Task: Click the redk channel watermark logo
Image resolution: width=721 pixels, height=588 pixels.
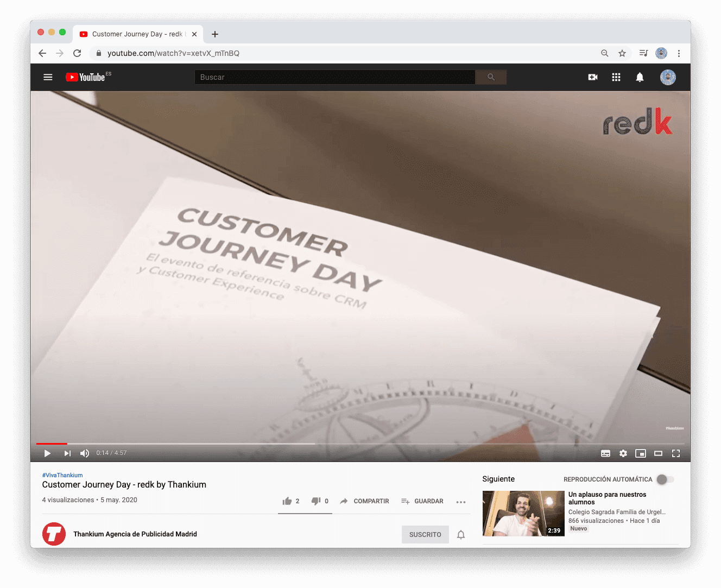Action: coord(637,122)
